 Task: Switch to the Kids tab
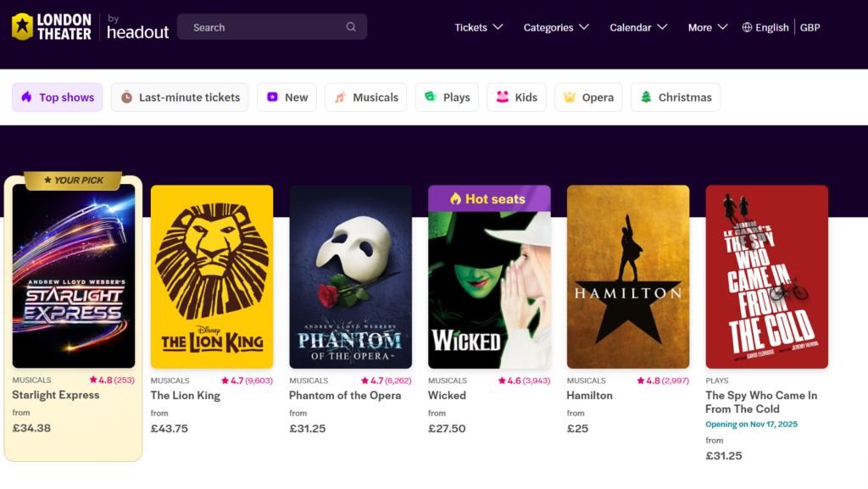[516, 97]
